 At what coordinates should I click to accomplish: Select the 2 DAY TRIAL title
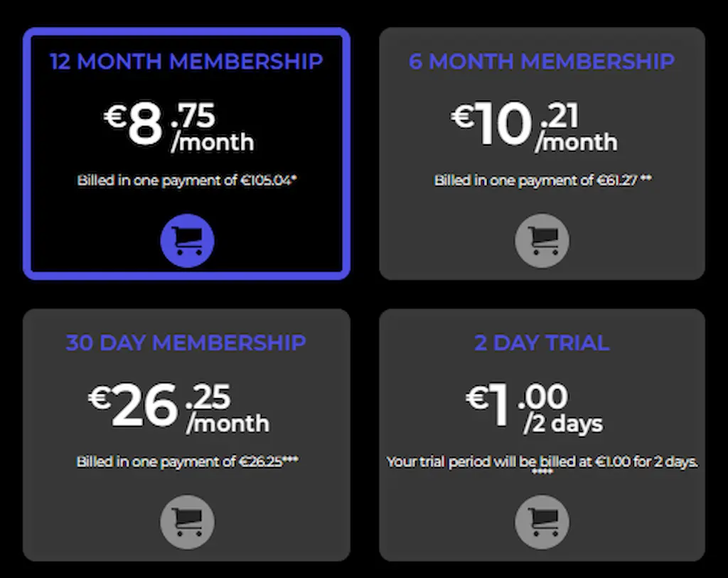(542, 343)
